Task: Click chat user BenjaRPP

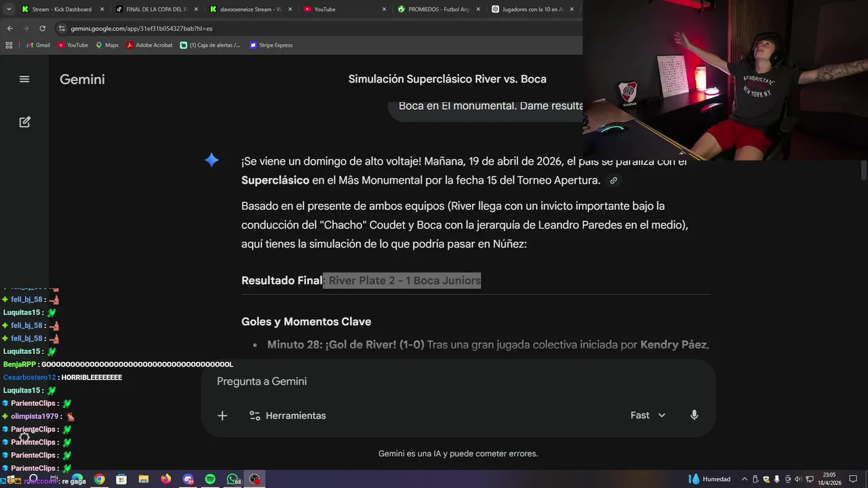Action: [20, 365]
